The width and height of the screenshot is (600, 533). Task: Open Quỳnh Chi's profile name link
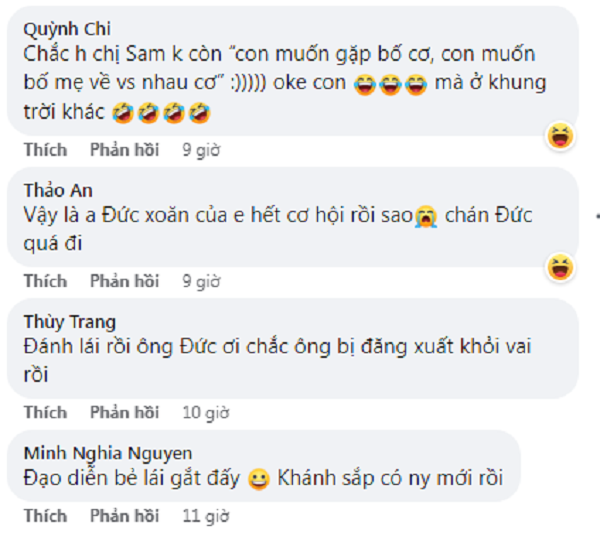(59, 27)
